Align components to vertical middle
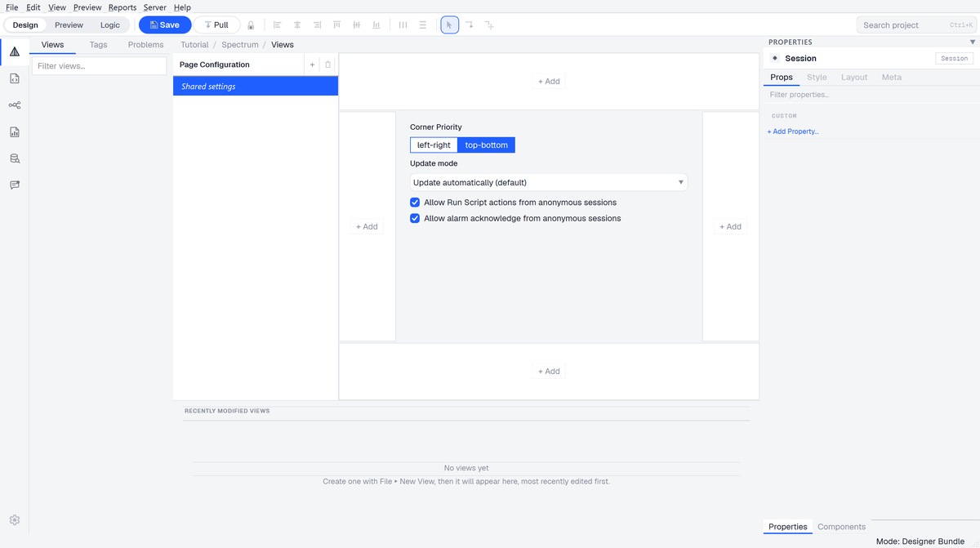 click(356, 25)
